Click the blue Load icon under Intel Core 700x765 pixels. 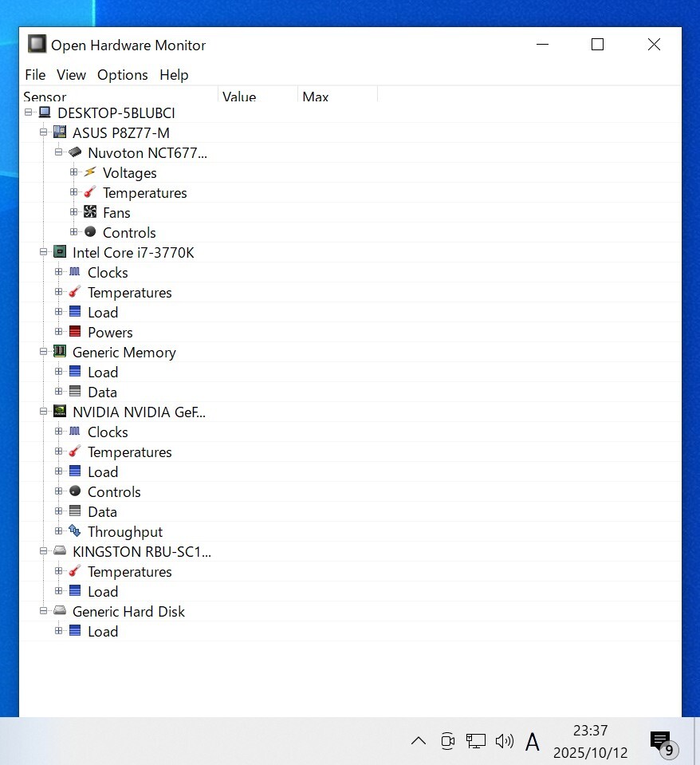tap(75, 311)
